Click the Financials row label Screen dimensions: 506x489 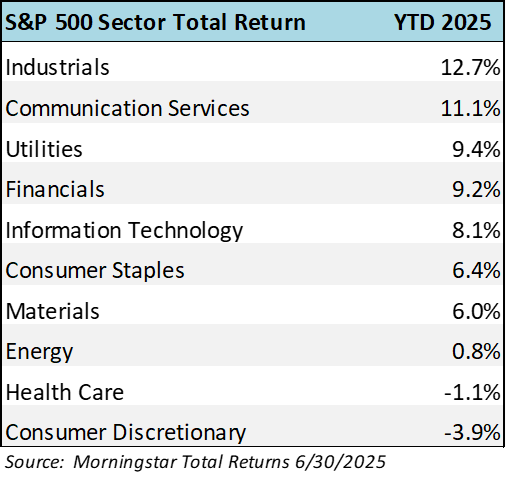point(55,189)
